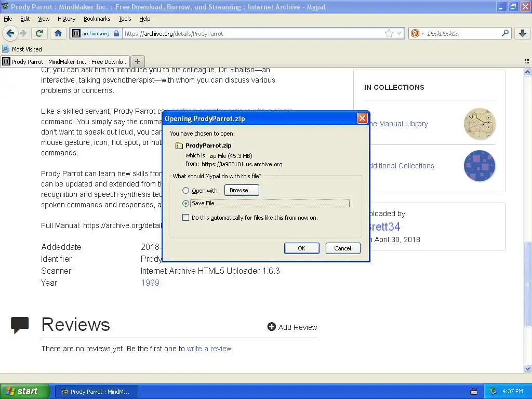Click the keyboard tray icon
Image resolution: width=532 pixels, height=399 pixels.
[474, 392]
